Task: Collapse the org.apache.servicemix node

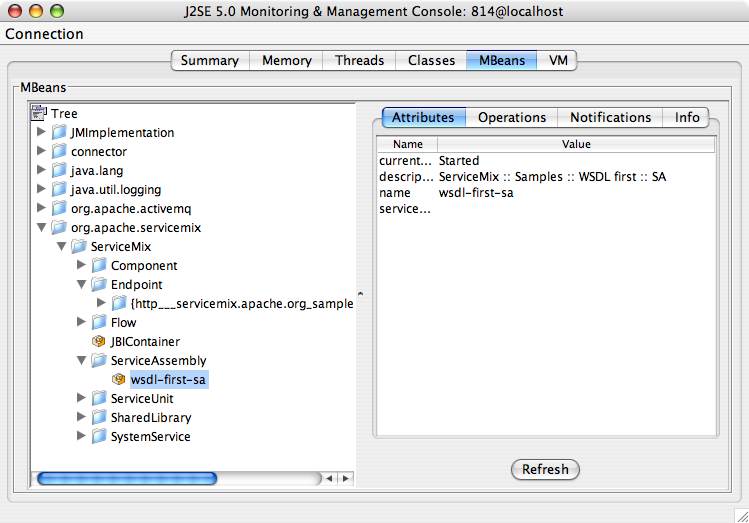Action: tap(42, 228)
